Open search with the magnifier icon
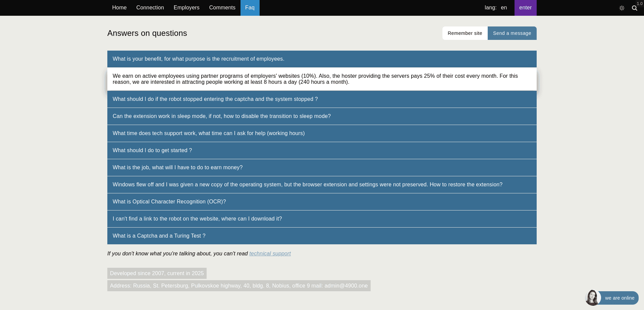The height and width of the screenshot is (310, 644). [634, 8]
